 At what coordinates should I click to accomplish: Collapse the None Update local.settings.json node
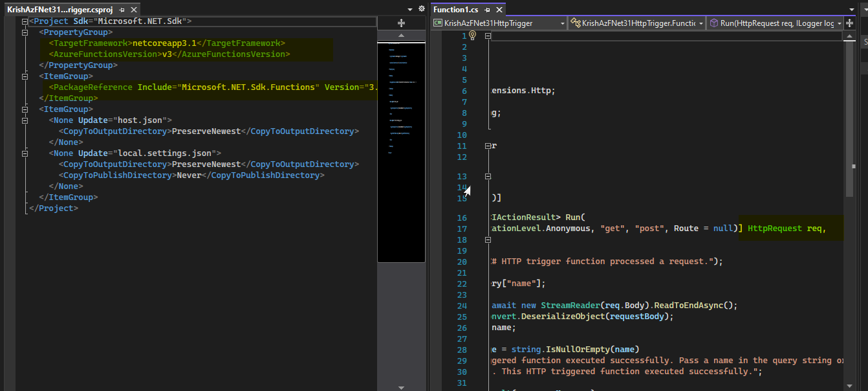pos(25,153)
